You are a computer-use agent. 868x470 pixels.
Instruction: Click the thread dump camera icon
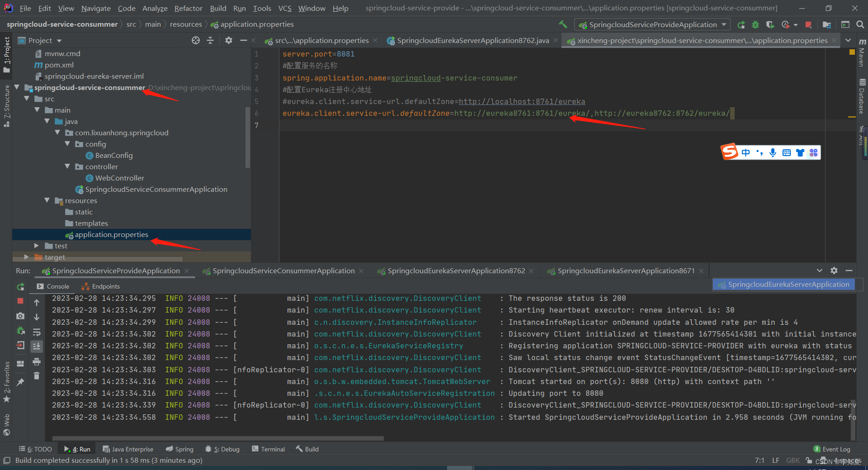tap(20, 316)
